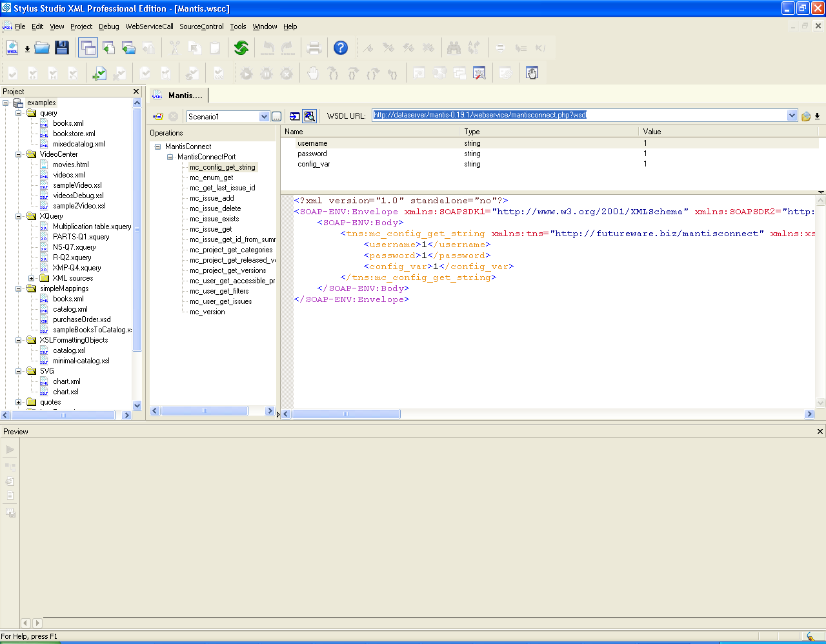The width and height of the screenshot is (826, 644).
Task: Collapse the MantisConnectPort node
Action: pyautogui.click(x=170, y=157)
